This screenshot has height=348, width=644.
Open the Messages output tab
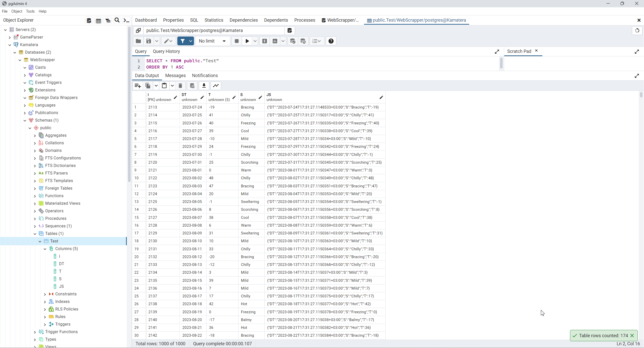click(x=175, y=76)
